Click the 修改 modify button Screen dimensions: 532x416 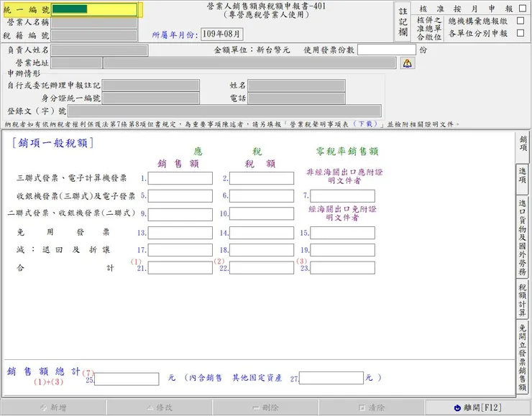(x=160, y=407)
